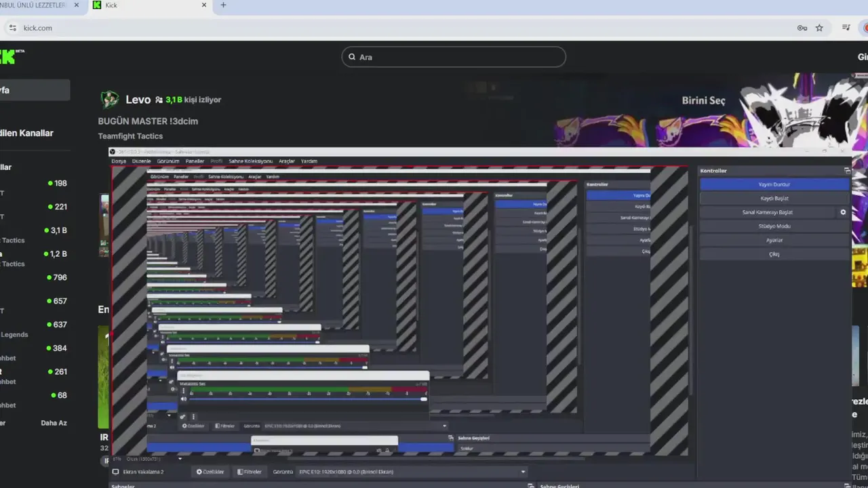Select the sidebar channel showing 1,2 B viewers
Image resolution: width=868 pixels, height=488 pixels.
click(x=34, y=254)
